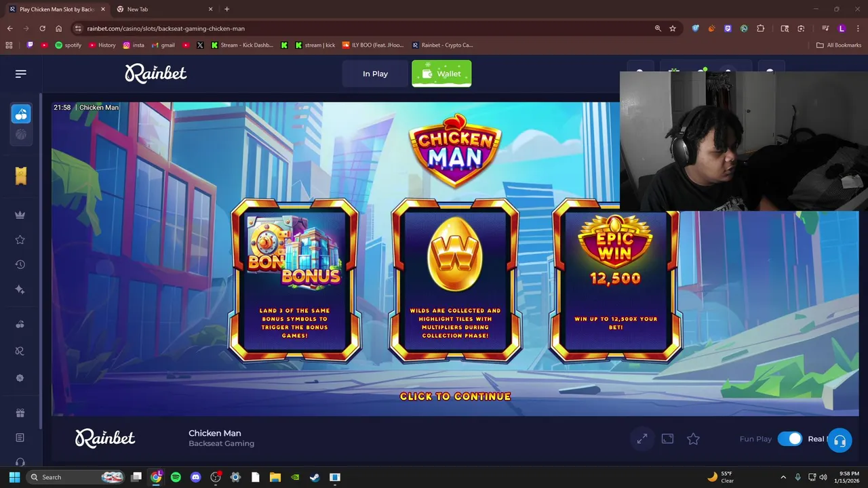868x488 pixels.
Task: Open the taskbar volume speaker icon
Action: pos(823,477)
